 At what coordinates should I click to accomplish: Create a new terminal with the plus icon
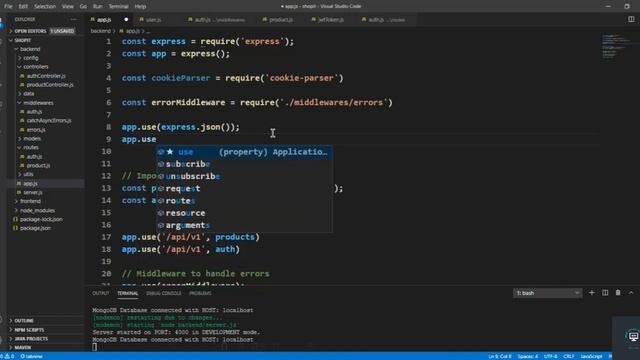[591, 293]
